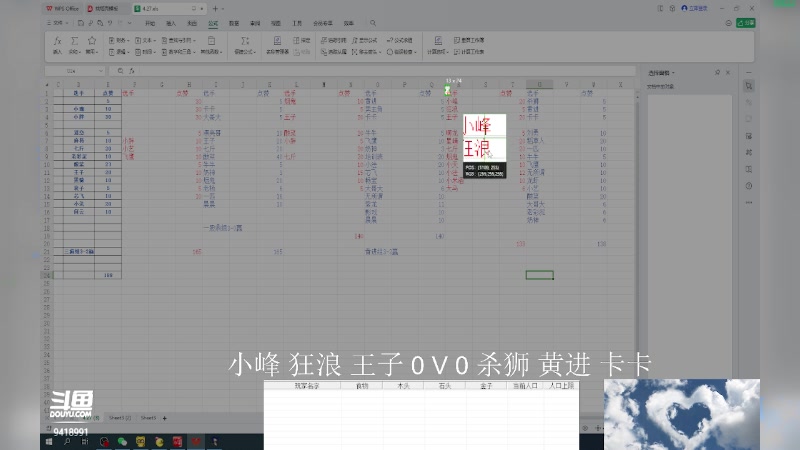This screenshot has width=800, height=450.
Task: Click the Print preview icon in quick access
Action: [x=100, y=23]
